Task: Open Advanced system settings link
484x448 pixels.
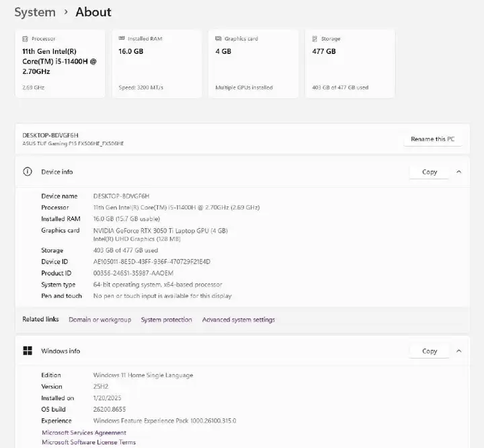Action: (238, 320)
